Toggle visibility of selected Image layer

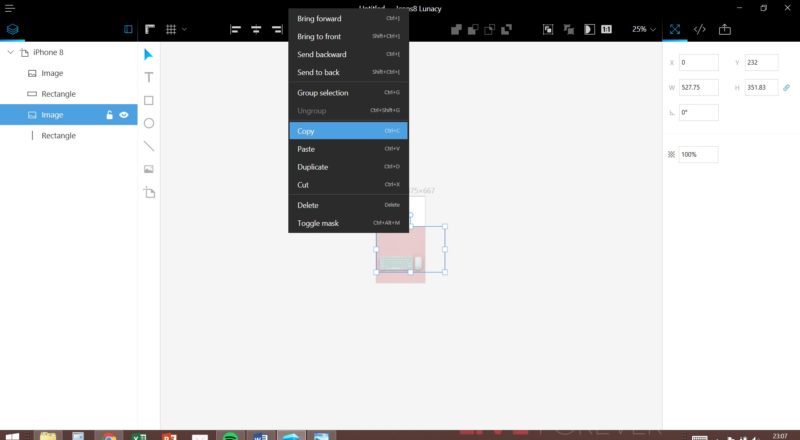tap(125, 115)
